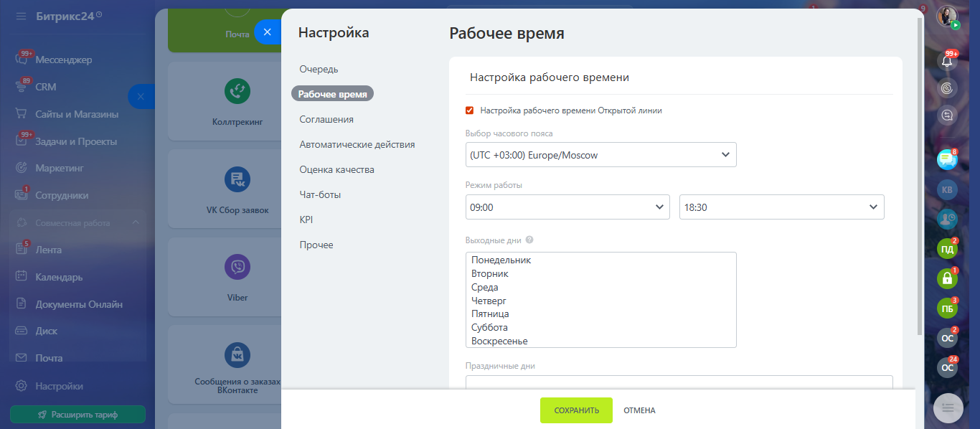Click the Viber channel icon
The height and width of the screenshot is (429, 980).
coord(237,268)
